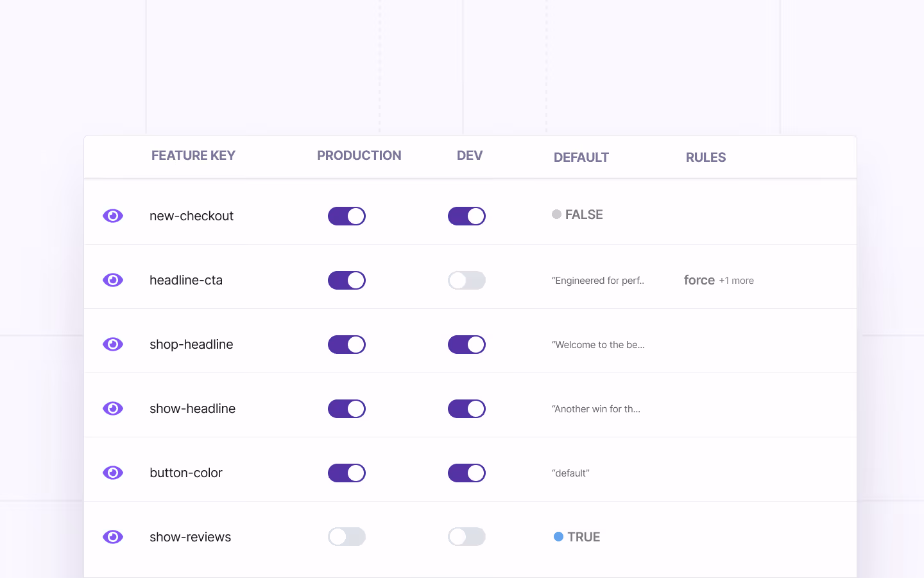Screen dimensions: 924x578
Task: Click the show-reviews feature key name
Action: [x=190, y=537]
